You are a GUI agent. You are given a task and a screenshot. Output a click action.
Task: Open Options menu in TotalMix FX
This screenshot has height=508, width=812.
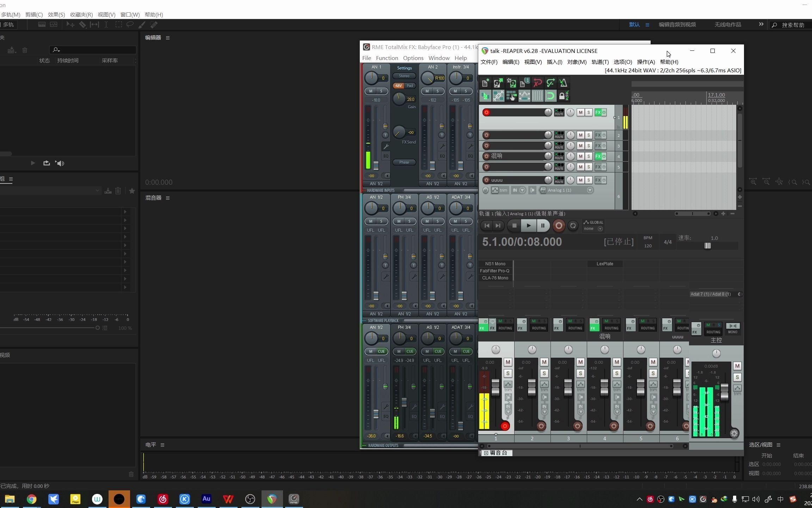[x=413, y=58]
